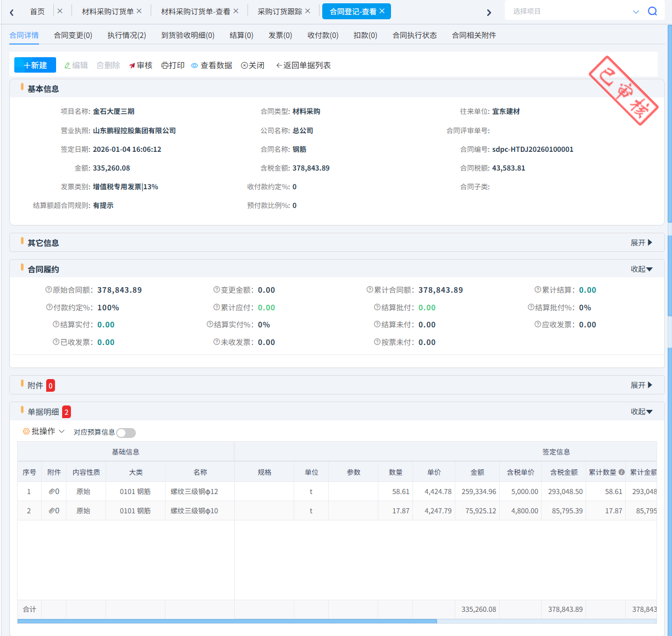Click the 新建 button
Viewport: 672px width, 636px height.
35,65
